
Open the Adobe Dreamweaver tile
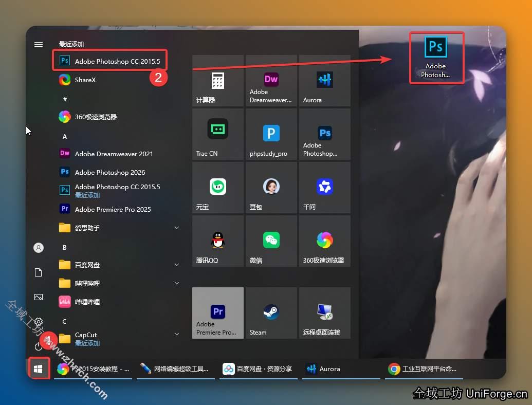tap(271, 81)
